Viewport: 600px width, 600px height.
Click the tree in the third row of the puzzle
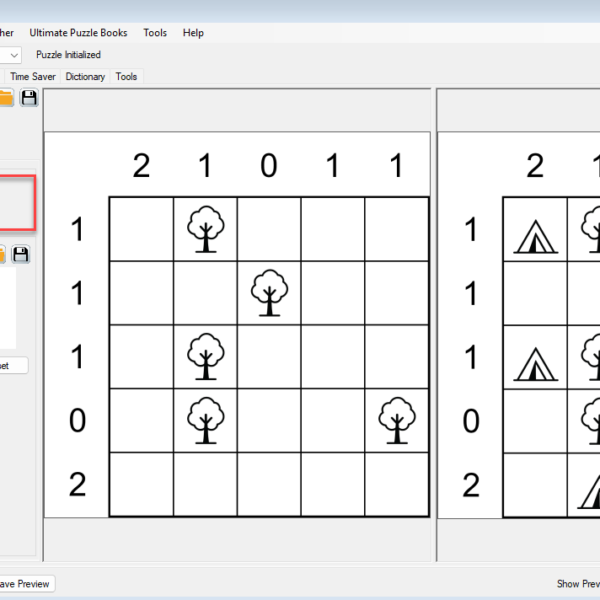tap(205, 357)
